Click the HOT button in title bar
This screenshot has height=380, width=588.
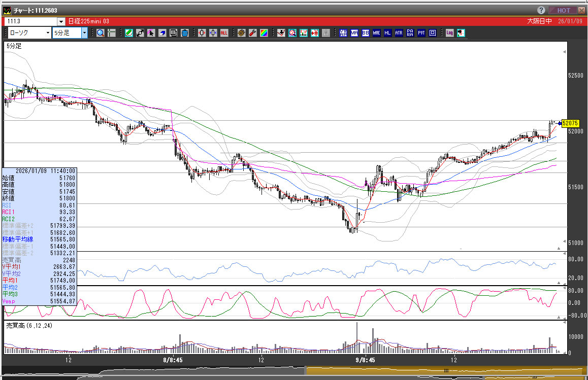[563, 10]
